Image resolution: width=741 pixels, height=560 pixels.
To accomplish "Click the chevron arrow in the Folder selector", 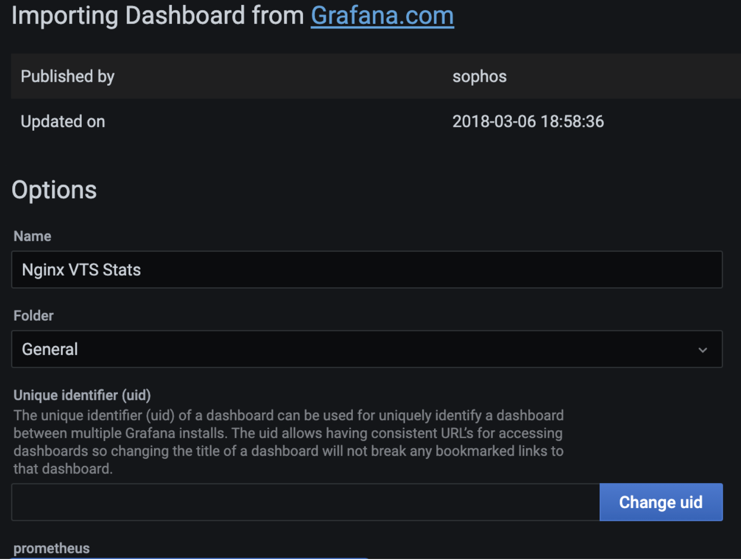I will (702, 350).
